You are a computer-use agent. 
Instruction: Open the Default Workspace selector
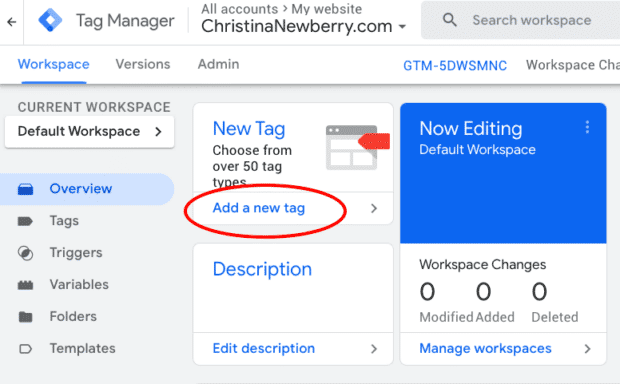click(89, 132)
